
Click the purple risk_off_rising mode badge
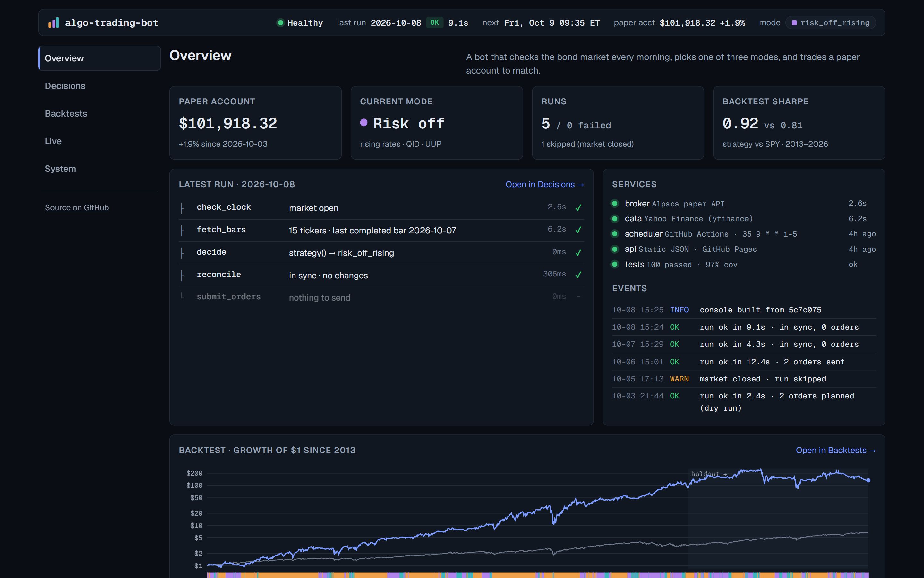830,22
